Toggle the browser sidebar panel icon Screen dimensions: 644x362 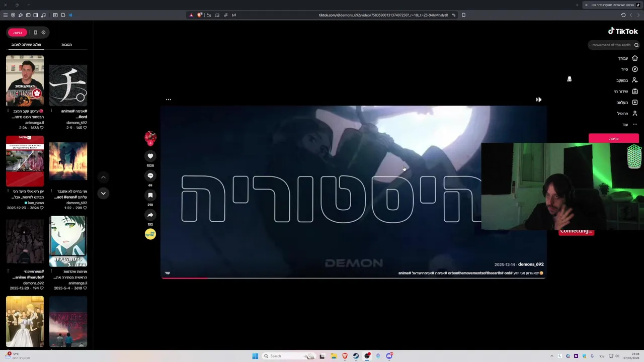coord(36,15)
